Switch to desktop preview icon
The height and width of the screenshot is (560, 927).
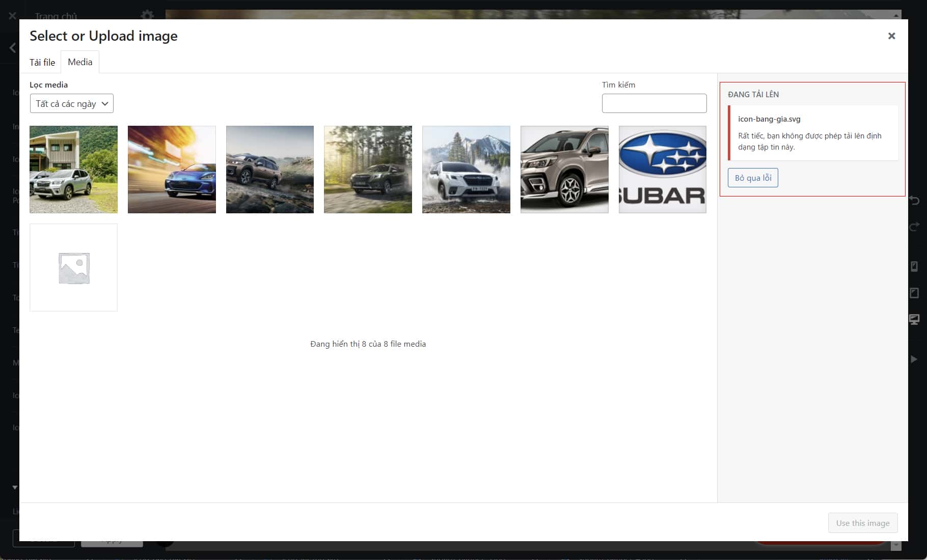(914, 319)
